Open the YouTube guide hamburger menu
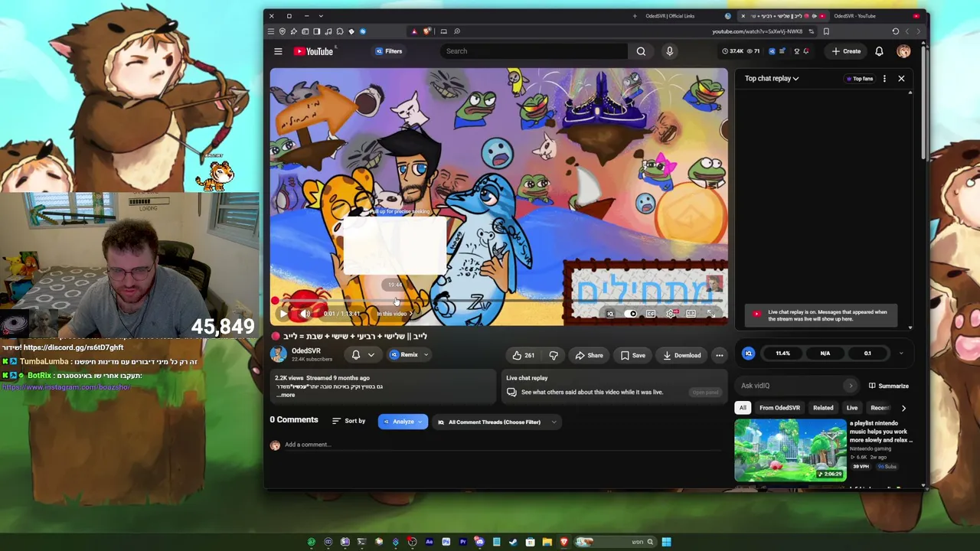 [278, 51]
